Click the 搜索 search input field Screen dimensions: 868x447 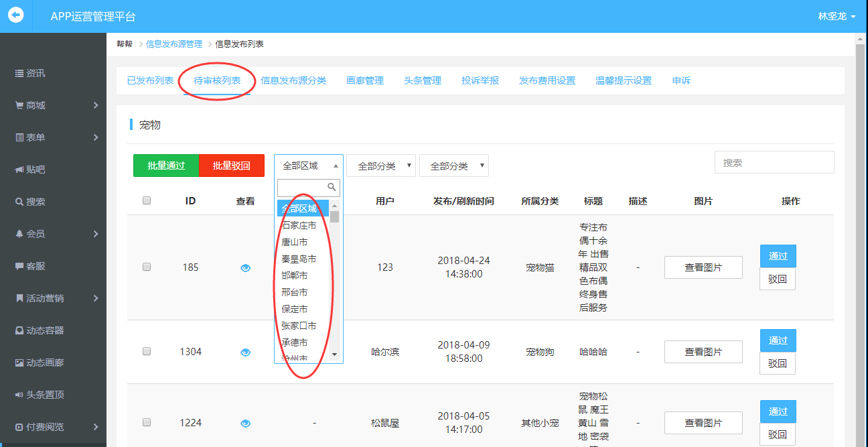pyautogui.click(x=774, y=162)
